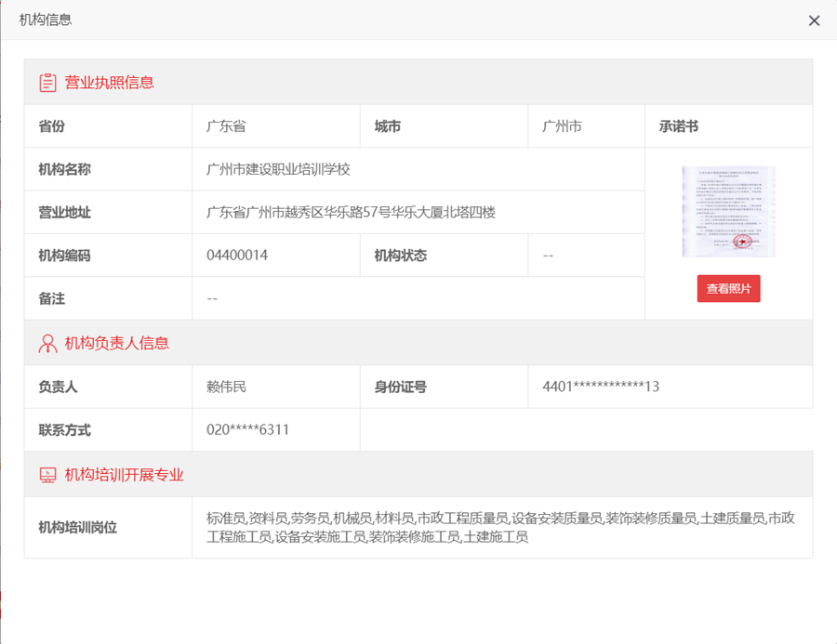Click the 承诺书 column header
Image resolution: width=837 pixels, height=644 pixels.
pyautogui.click(x=728, y=126)
